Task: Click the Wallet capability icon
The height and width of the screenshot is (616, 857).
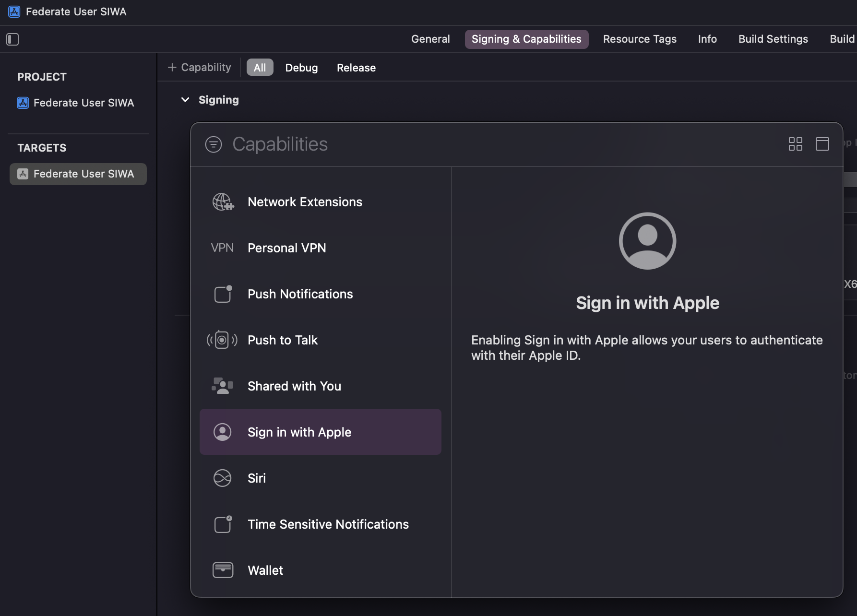Action: click(x=222, y=570)
